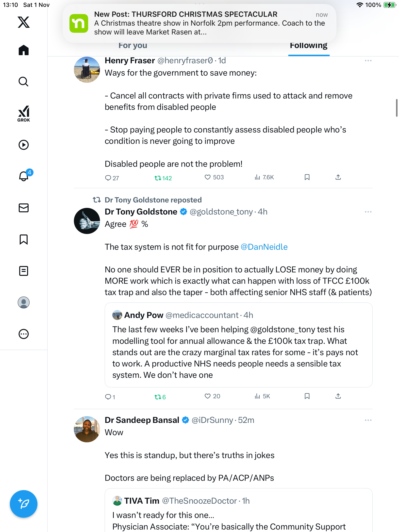Open more options on Dr Sandeep Bansal's post

pos(368,420)
